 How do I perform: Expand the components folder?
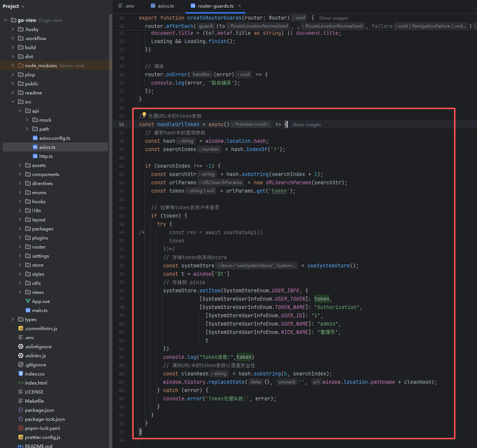(20, 174)
